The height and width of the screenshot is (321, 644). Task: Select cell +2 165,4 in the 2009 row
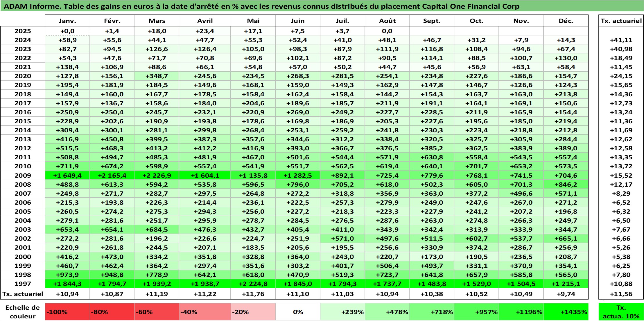pyautogui.click(x=112, y=176)
